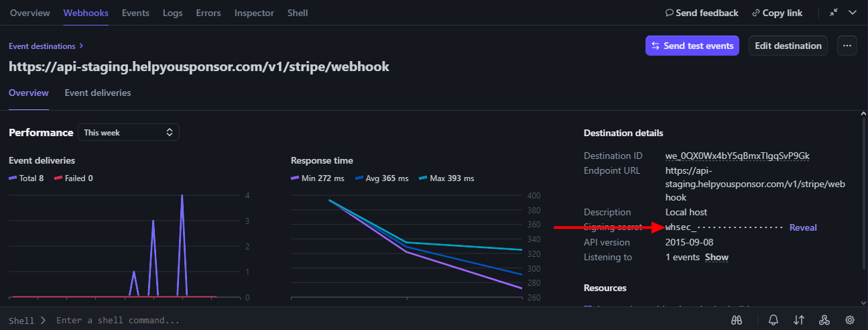Click the webhook endpoint URL heading
The width and height of the screenshot is (868, 330).
(x=199, y=67)
